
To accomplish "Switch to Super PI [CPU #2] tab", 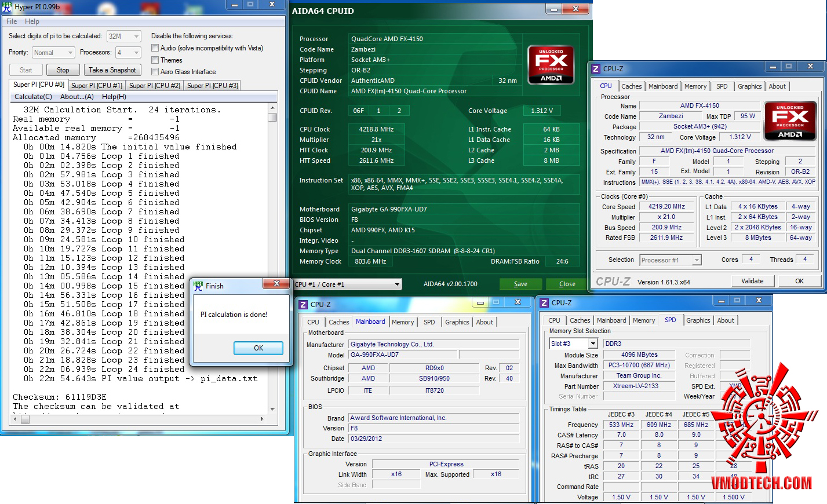I will click(154, 86).
